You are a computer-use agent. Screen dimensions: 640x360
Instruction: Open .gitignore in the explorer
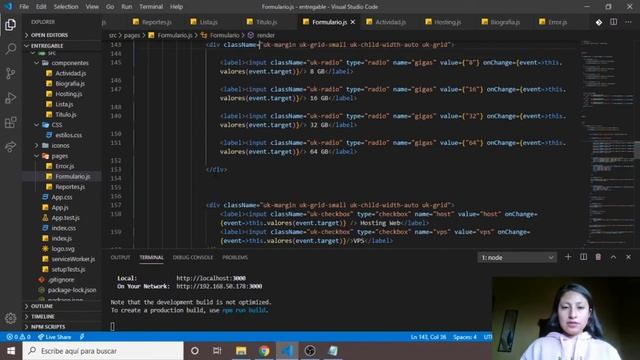(x=61, y=280)
